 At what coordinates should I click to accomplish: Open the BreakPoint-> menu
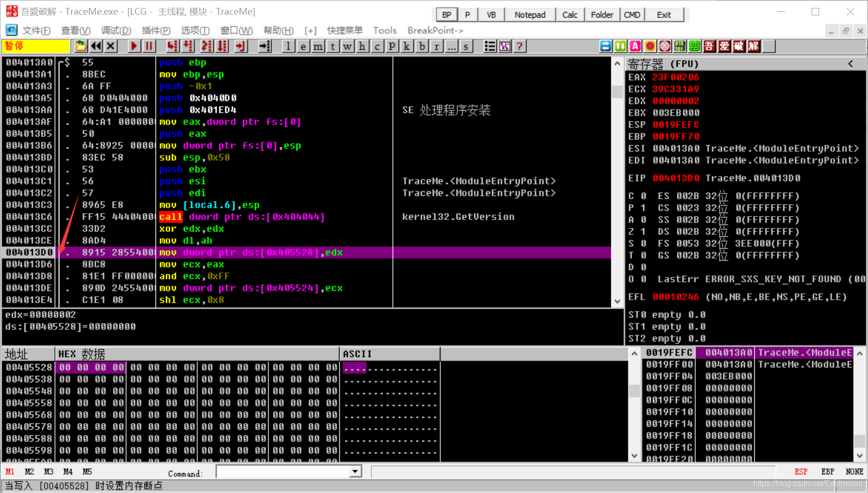pos(435,31)
